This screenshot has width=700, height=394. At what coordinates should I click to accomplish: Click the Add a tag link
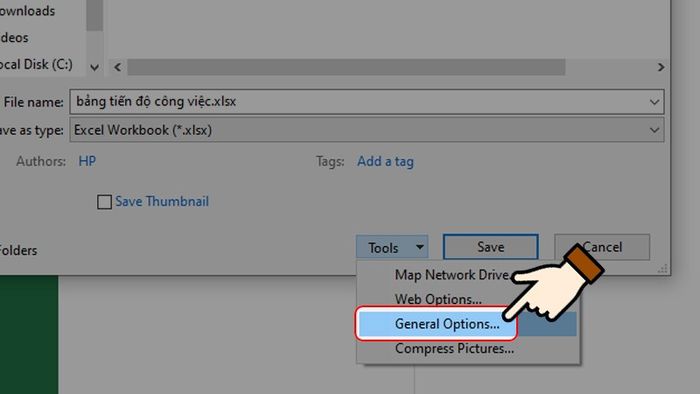[385, 162]
